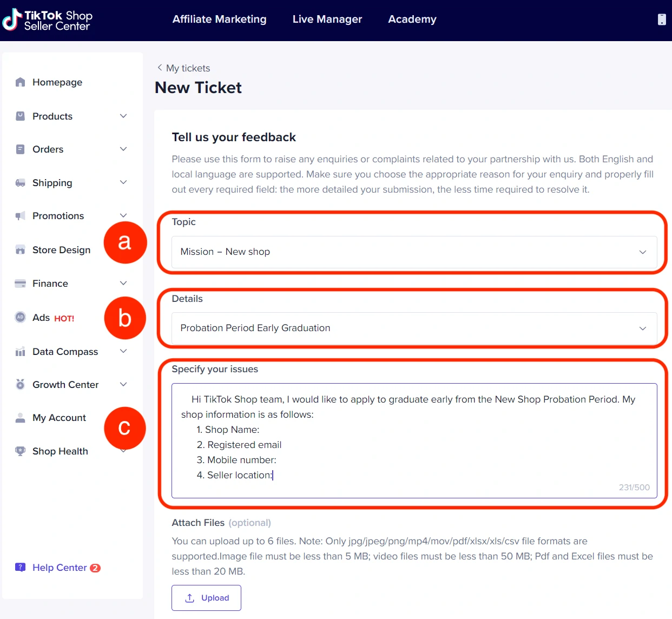672x619 pixels.
Task: Expand the Orders menu chevron
Action: 123,149
